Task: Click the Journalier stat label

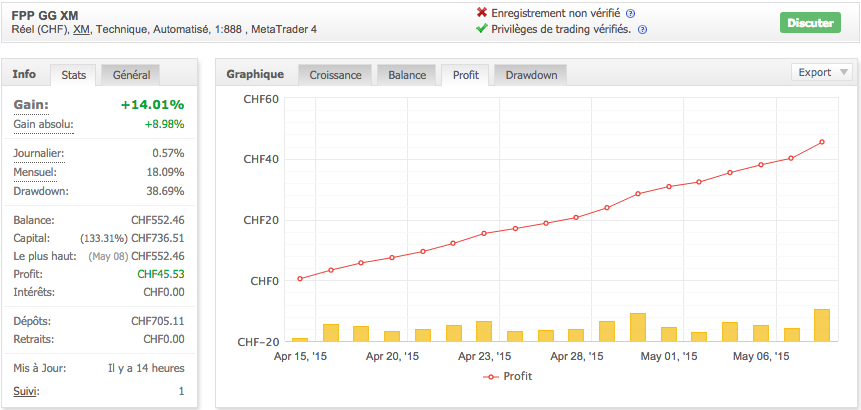Action: (39, 153)
